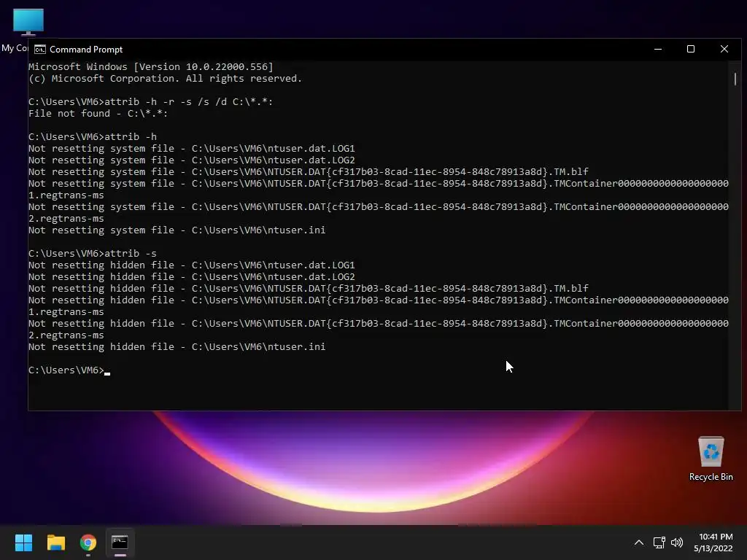Click 'Not resetting hidden file' .TM.blf line
This screenshot has width=747, height=560.
(x=309, y=289)
